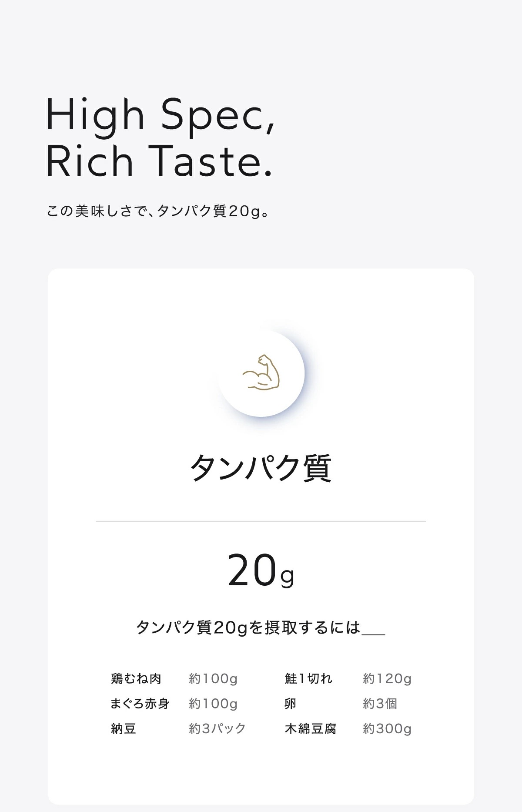The image size is (522, 812).
Task: Click the "卵" food label
Action: [x=291, y=704]
